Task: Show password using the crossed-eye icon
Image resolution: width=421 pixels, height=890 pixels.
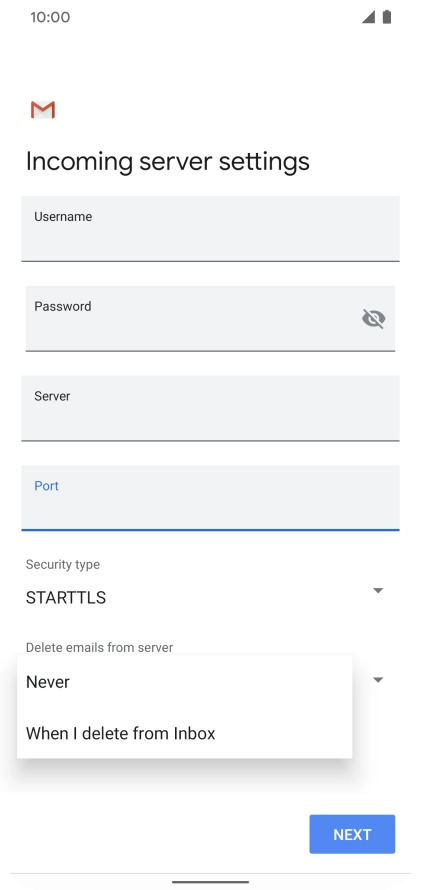Action: point(373,318)
